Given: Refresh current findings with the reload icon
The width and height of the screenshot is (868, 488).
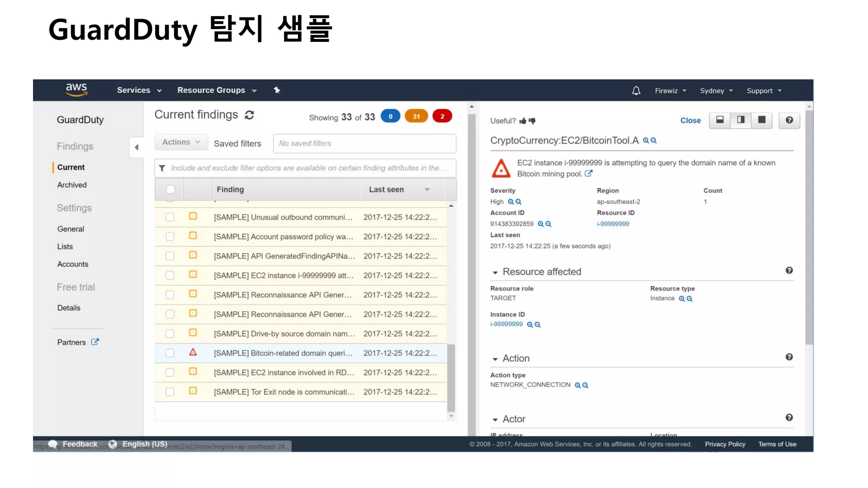Looking at the screenshot, I should 249,115.
